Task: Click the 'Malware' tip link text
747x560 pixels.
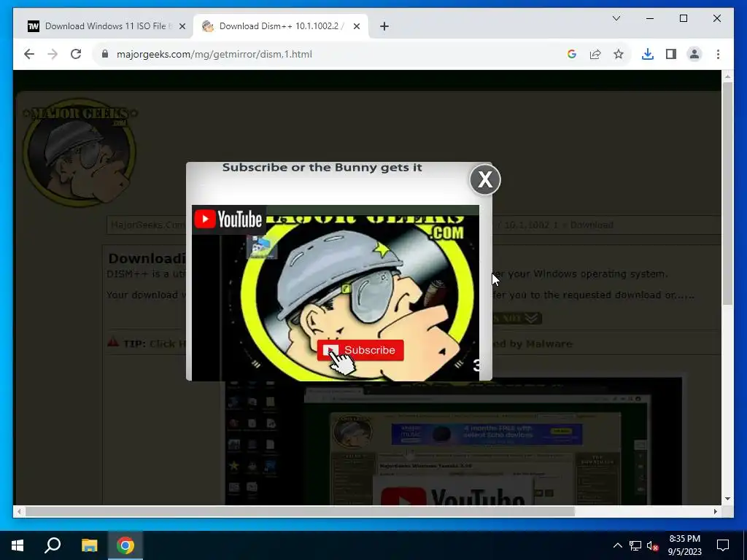Action: point(549,344)
